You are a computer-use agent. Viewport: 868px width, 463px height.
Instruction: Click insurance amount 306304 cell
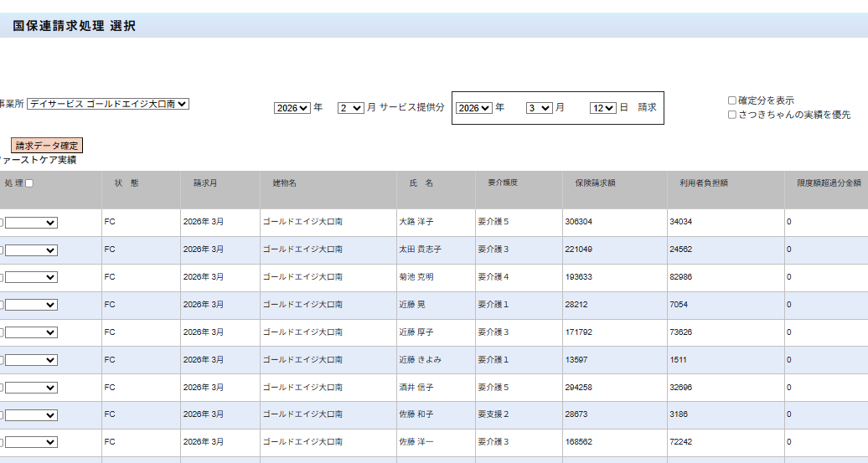coord(579,222)
